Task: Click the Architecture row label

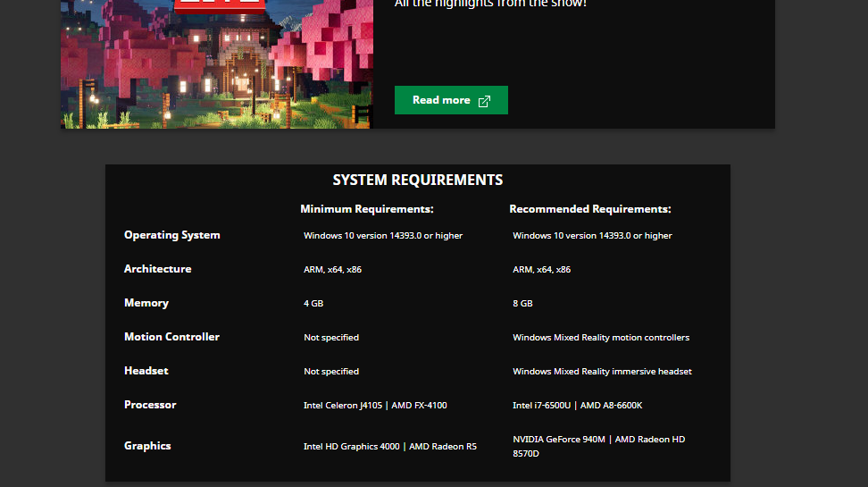Action: point(157,269)
